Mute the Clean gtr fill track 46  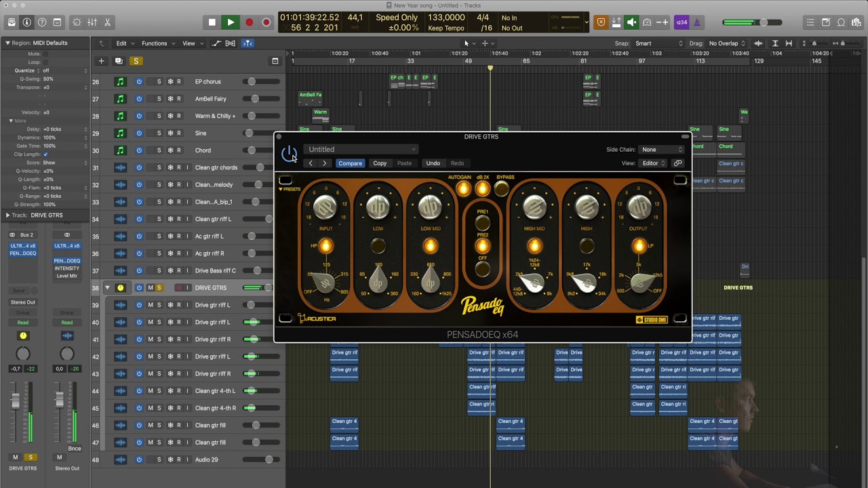click(151, 426)
